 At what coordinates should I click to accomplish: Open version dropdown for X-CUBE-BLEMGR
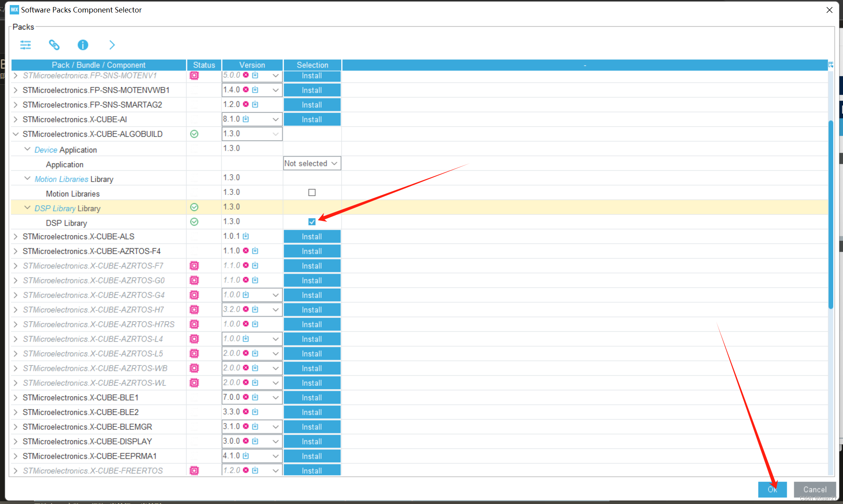point(276,427)
